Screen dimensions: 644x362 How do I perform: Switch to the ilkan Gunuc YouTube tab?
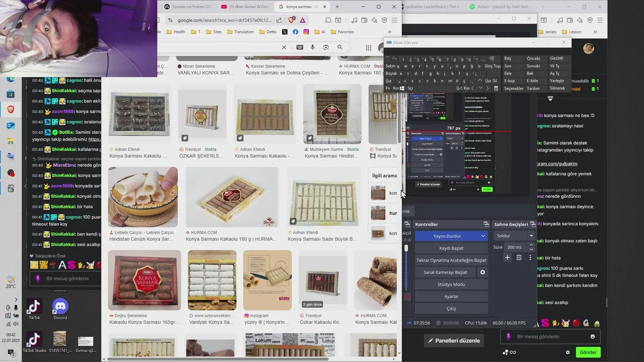[x=245, y=7]
